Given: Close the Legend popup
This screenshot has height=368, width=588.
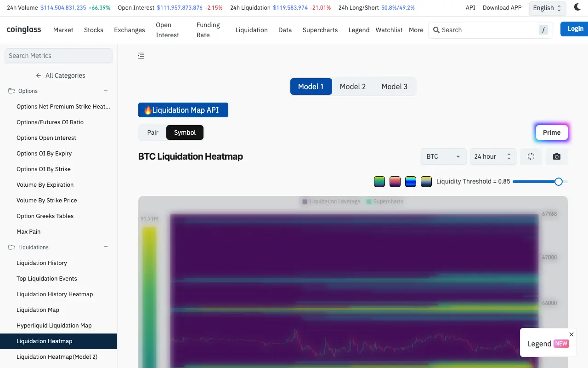Looking at the screenshot, I should 571,334.
